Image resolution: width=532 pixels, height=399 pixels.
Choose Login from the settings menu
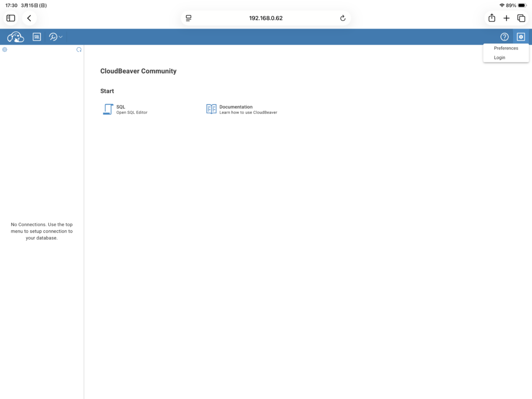(x=499, y=58)
